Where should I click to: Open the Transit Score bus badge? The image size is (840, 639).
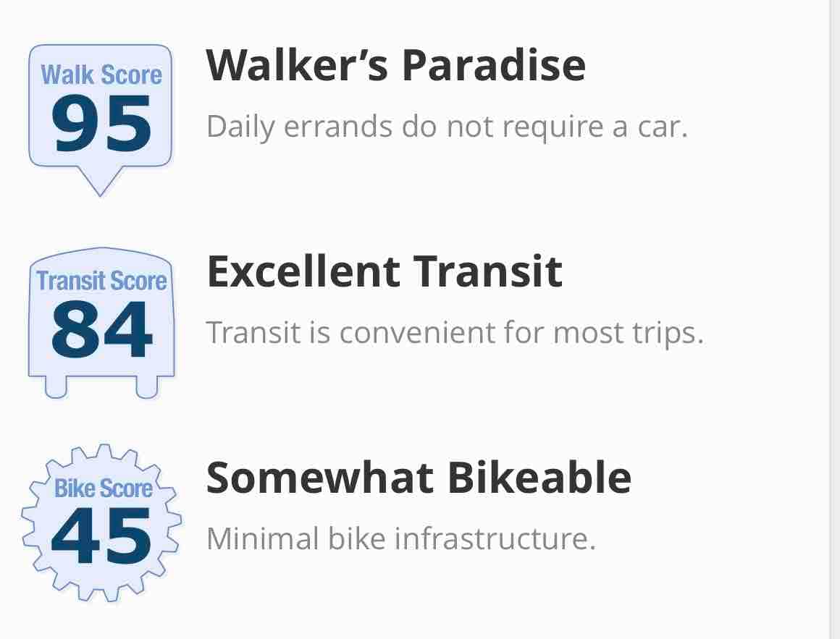(x=101, y=323)
